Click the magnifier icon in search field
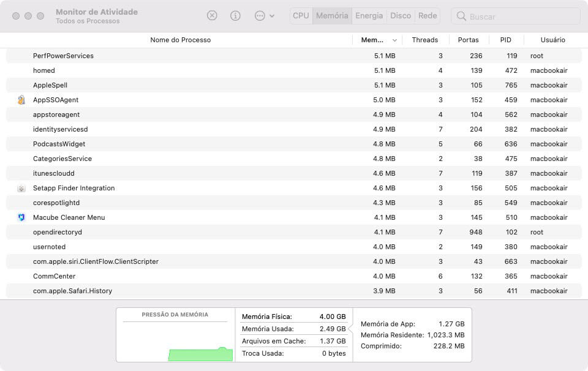This screenshot has height=371, width=588. point(461,16)
